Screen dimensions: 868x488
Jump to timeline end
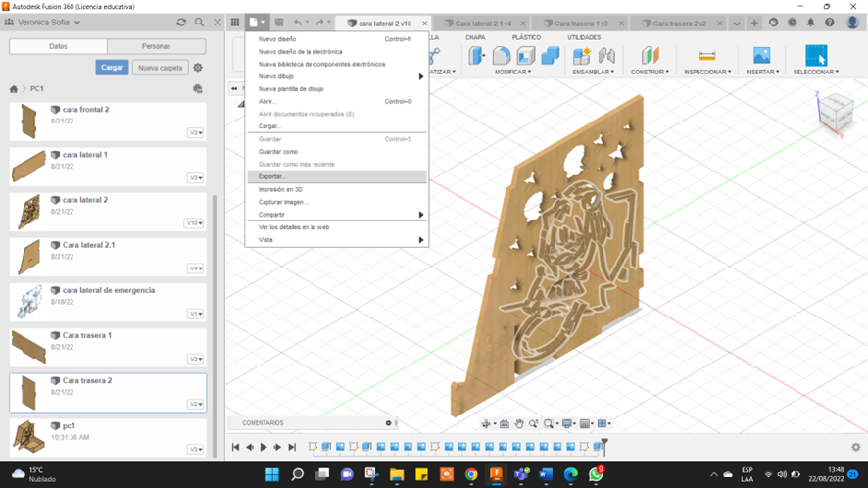click(x=292, y=447)
